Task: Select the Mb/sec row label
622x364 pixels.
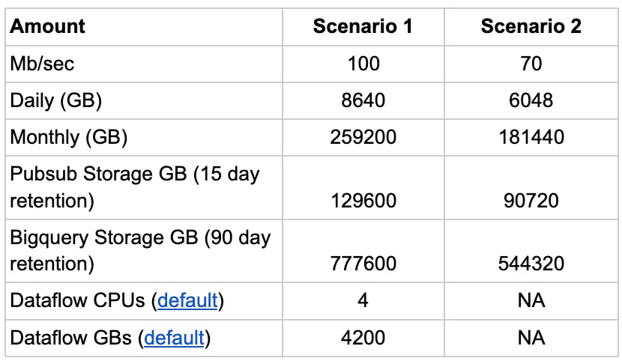Action: pyautogui.click(x=42, y=64)
